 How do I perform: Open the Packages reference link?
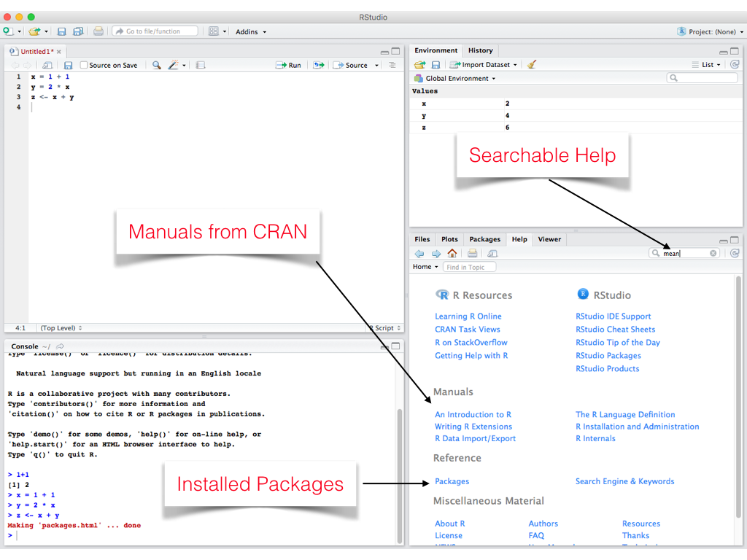(452, 481)
